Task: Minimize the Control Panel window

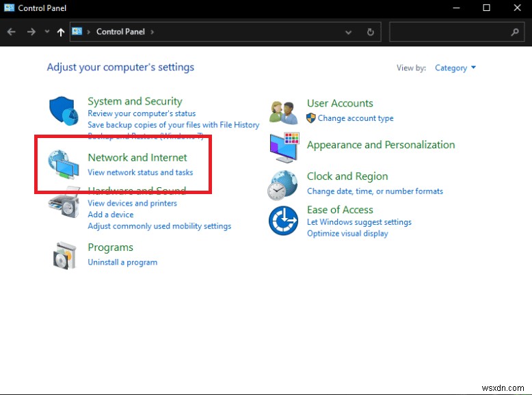Action: pyautogui.click(x=456, y=8)
